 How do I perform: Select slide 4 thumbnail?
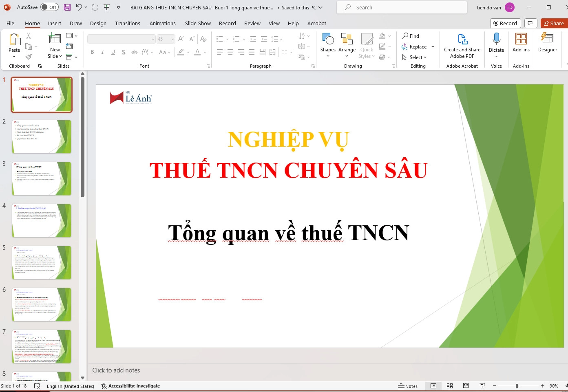coord(42,220)
